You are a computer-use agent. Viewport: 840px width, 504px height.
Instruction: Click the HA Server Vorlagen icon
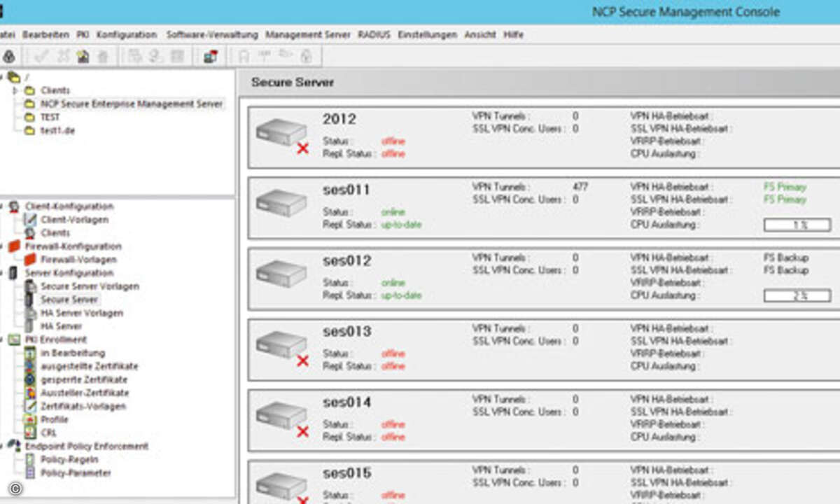29,313
